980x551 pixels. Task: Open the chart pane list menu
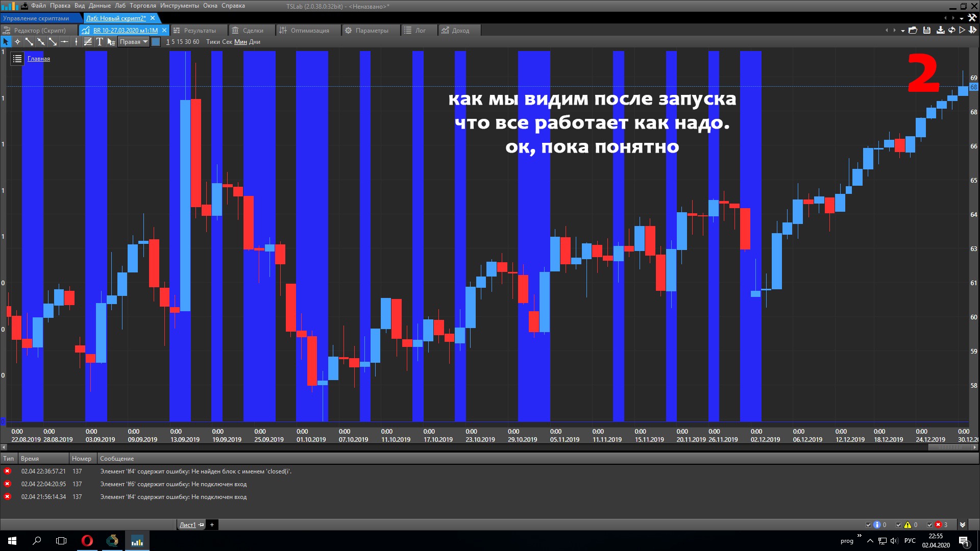coord(17,59)
